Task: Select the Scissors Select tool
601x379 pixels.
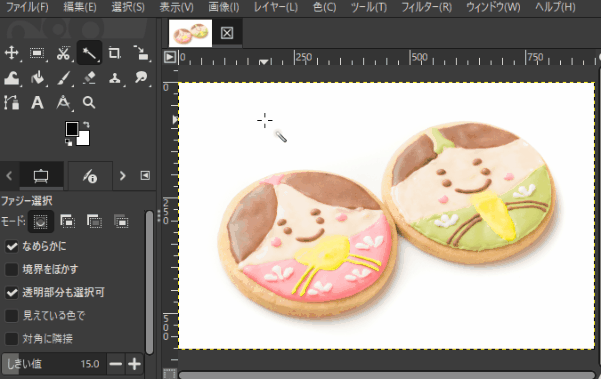Action: coord(63,53)
